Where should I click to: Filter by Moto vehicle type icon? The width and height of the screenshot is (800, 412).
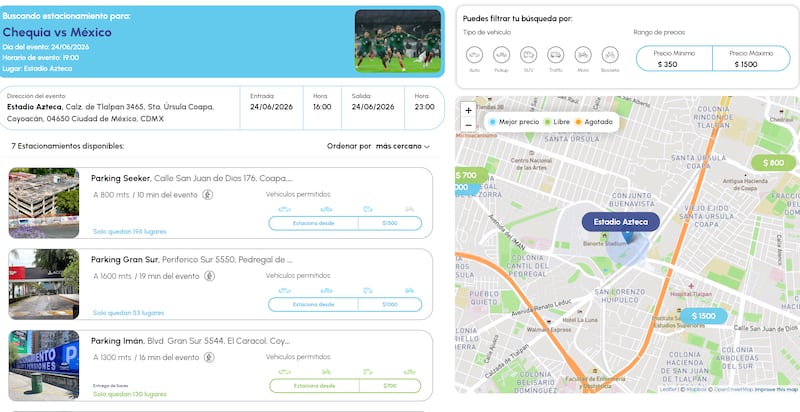583,55
